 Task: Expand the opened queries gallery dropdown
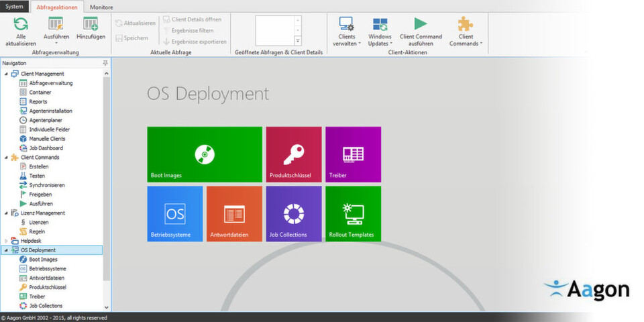click(x=298, y=41)
